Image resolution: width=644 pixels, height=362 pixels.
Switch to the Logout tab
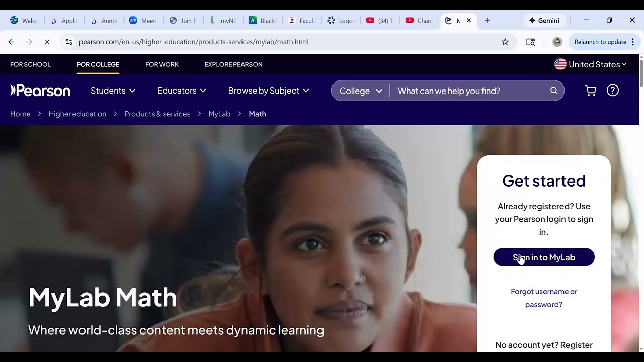[x=342, y=20]
